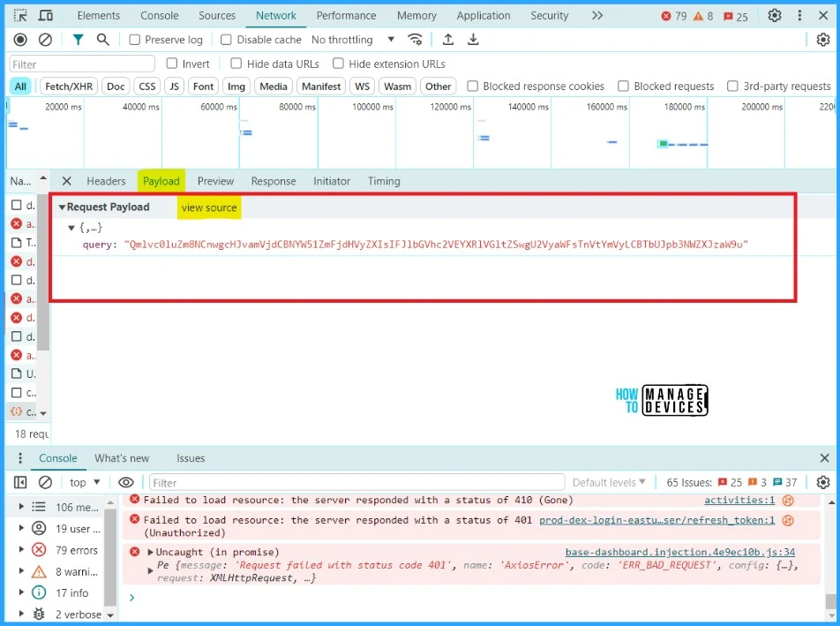Open the Timing tab of the request
The image size is (840, 626).
point(384,181)
